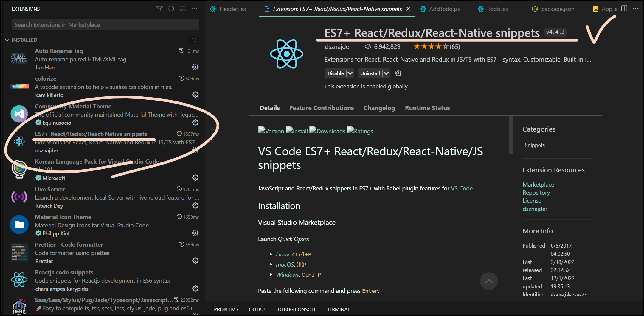The height and width of the screenshot is (316, 644).
Task: Switch to the Todo.jsx tab
Action: point(493,9)
